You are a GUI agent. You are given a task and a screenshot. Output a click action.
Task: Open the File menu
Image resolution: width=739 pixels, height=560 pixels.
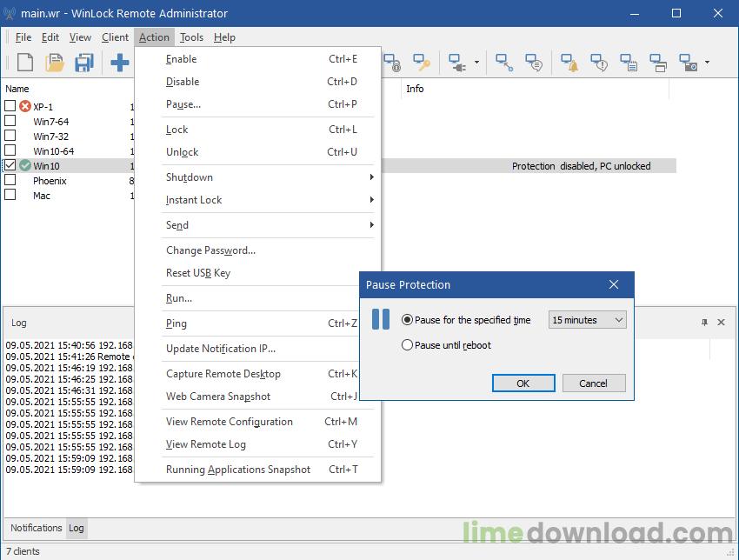coord(23,37)
